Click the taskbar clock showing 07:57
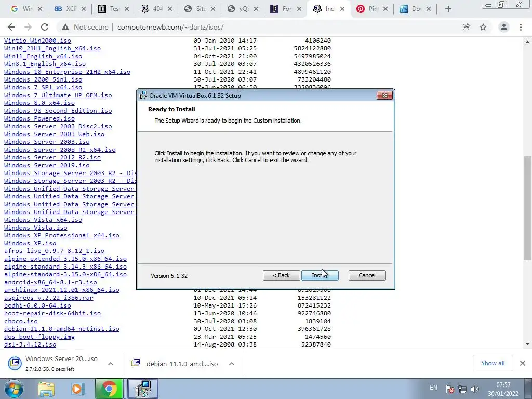The height and width of the screenshot is (399, 532). click(503, 389)
